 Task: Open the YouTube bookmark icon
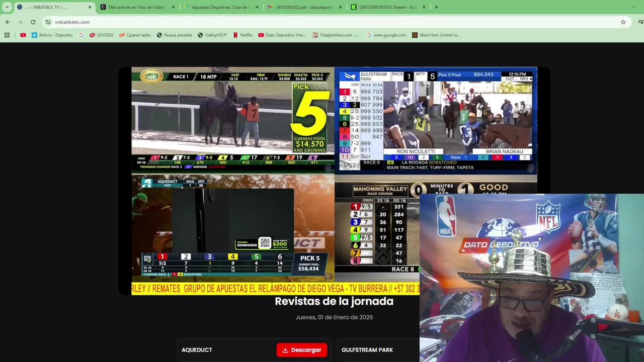pos(23,35)
